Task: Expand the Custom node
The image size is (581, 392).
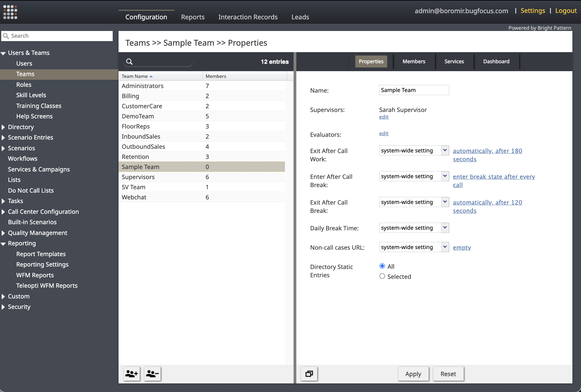Action: click(3, 296)
